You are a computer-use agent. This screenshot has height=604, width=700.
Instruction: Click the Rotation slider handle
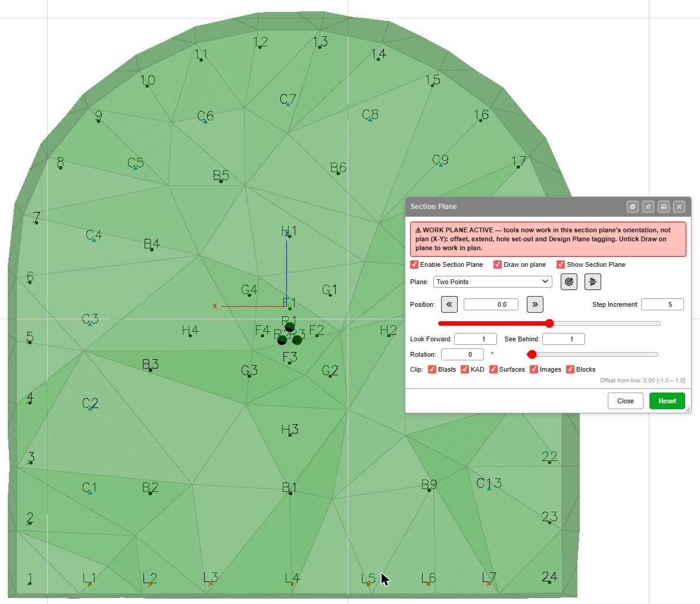(531, 355)
